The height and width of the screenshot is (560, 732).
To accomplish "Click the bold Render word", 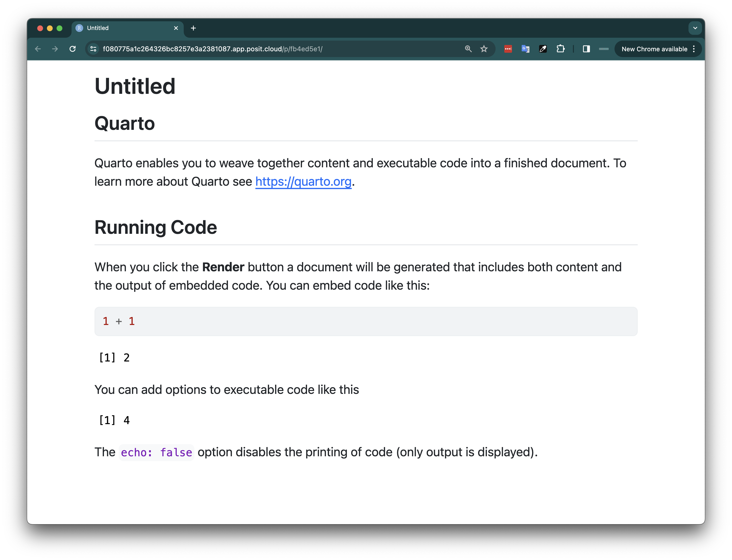I will [x=223, y=267].
